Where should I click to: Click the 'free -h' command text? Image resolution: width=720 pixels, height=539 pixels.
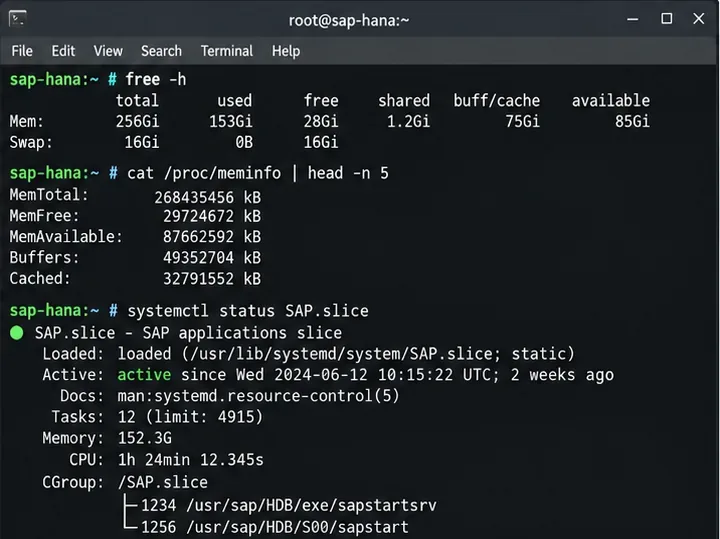tap(156, 79)
